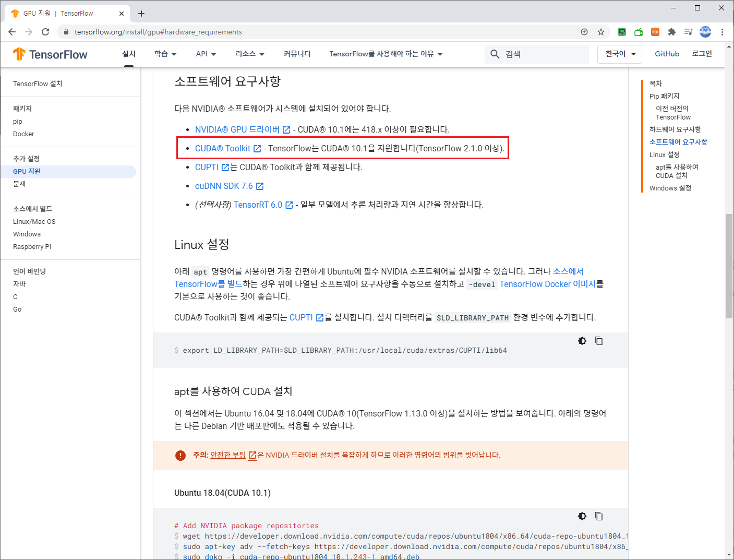734x560 pixels.
Task: Select Go language binding in sidebar
Action: coord(17,309)
